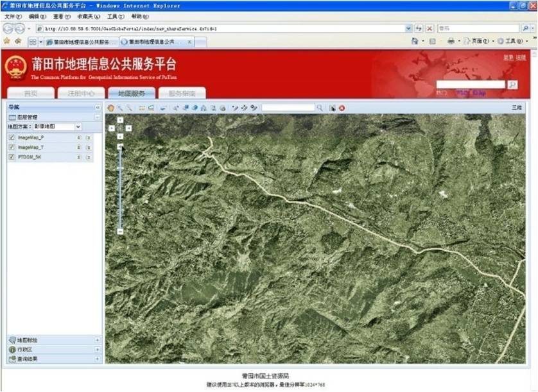The height and width of the screenshot is (392, 538).
Task: Disable the PTDOM_5K layer checkbox
Action: click(x=12, y=157)
